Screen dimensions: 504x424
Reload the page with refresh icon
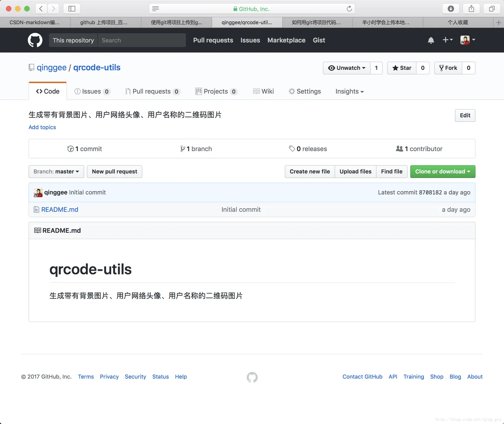[x=349, y=9]
